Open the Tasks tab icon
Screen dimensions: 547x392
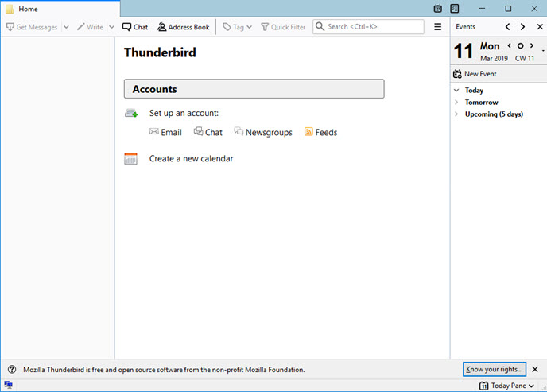click(455, 9)
